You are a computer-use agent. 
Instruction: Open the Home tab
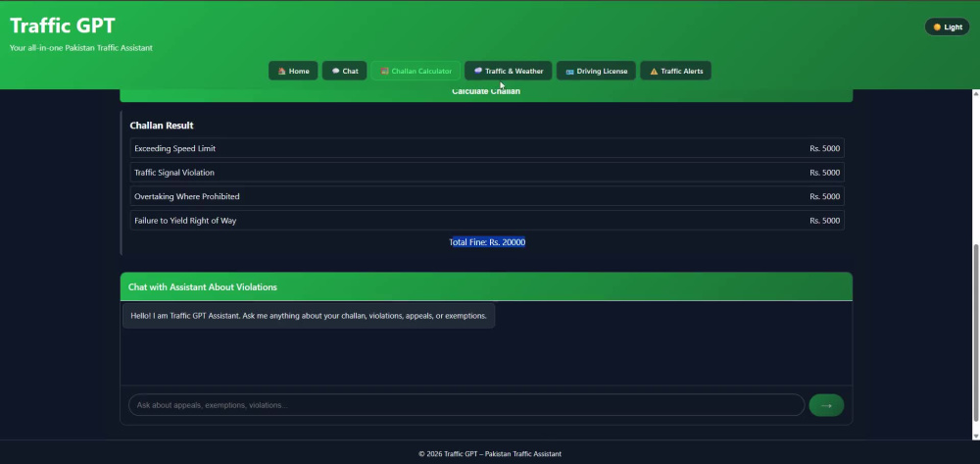tap(293, 71)
